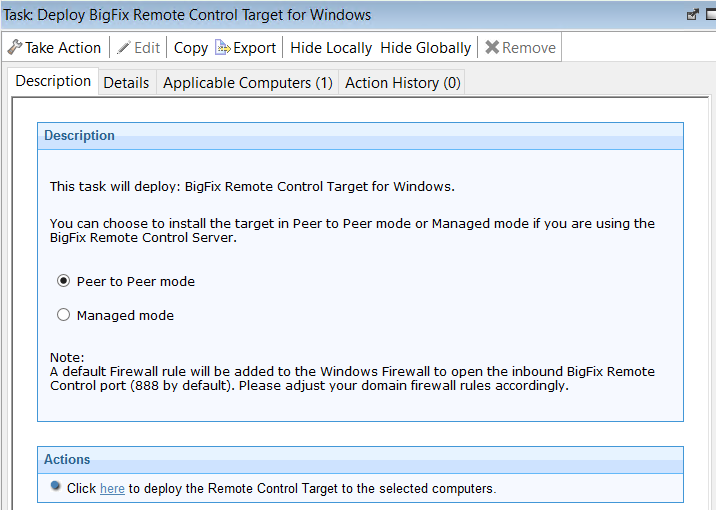Hide the task locally
716x510 pixels.
(x=331, y=48)
